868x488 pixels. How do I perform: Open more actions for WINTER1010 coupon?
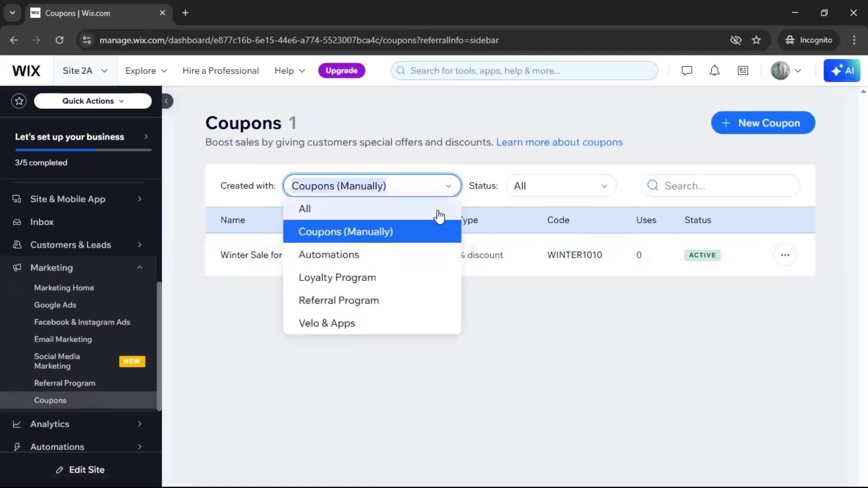[x=785, y=255]
